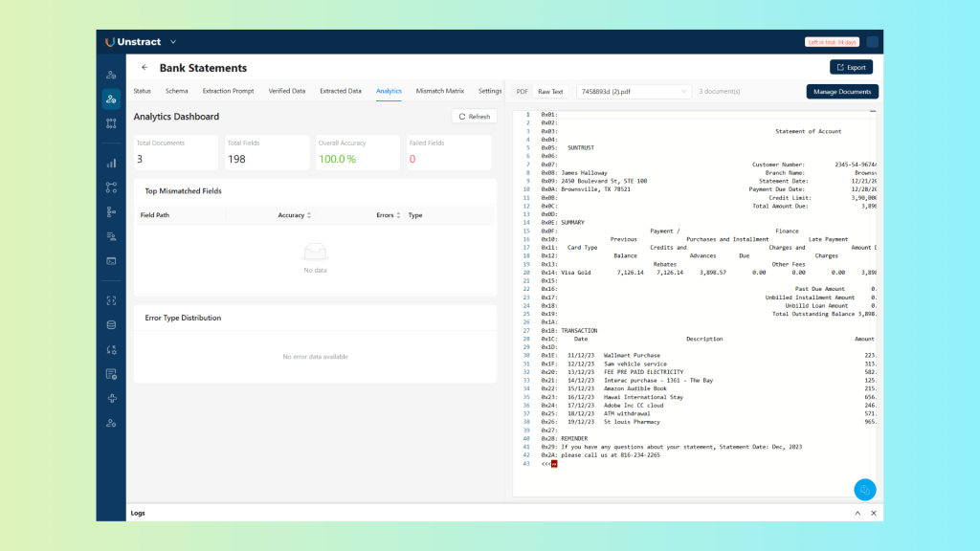
Task: Switch to the Mismatch Matrix tab
Action: [x=439, y=91]
